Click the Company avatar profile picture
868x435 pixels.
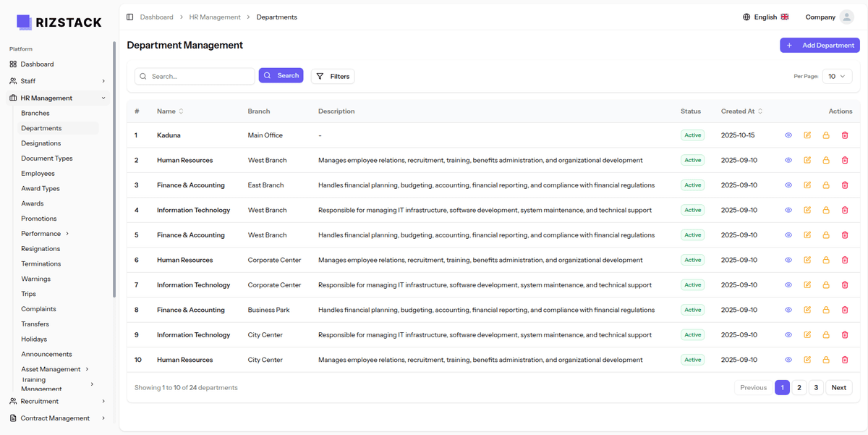click(847, 17)
